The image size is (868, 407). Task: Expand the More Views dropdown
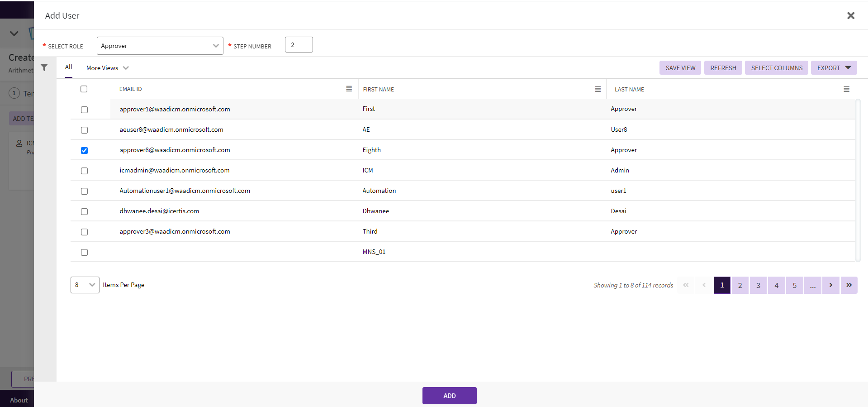107,68
